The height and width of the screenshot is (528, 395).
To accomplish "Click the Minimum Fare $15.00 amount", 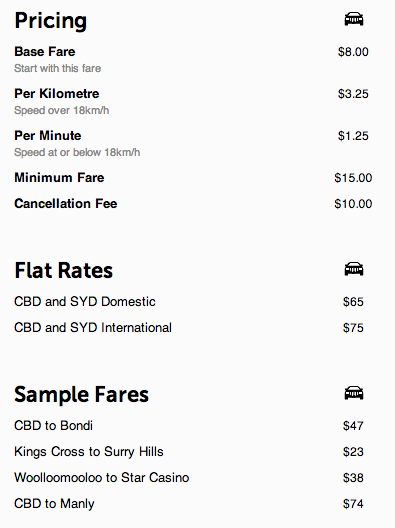I will tap(353, 178).
